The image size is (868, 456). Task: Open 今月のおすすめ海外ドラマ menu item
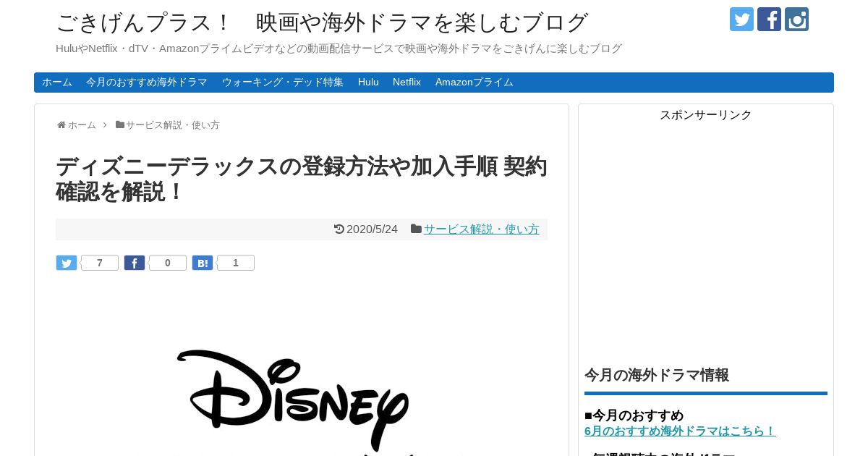click(x=147, y=83)
